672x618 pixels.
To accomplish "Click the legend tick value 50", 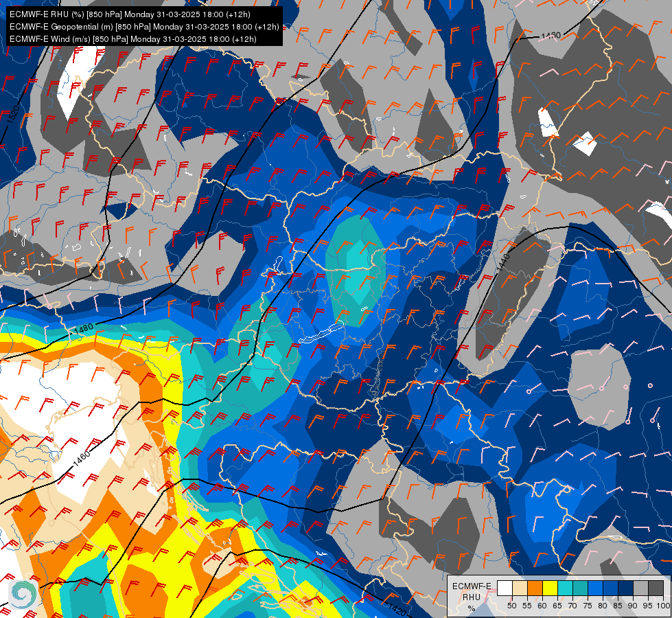I will pyautogui.click(x=511, y=606).
